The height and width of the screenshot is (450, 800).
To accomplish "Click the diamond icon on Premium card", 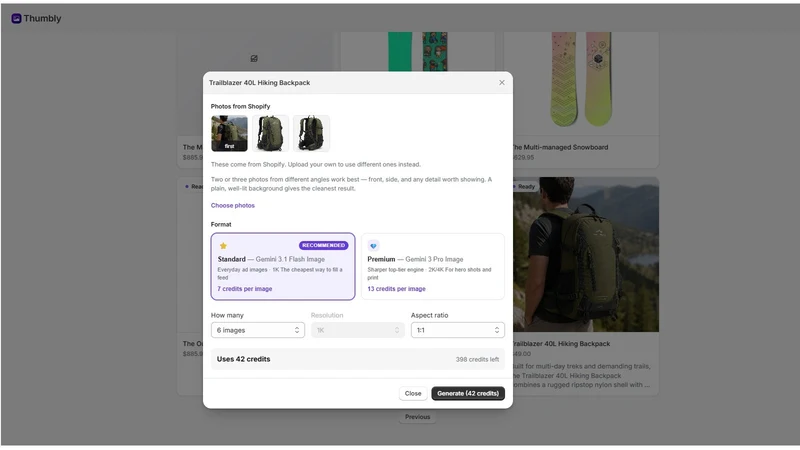I will (373, 246).
